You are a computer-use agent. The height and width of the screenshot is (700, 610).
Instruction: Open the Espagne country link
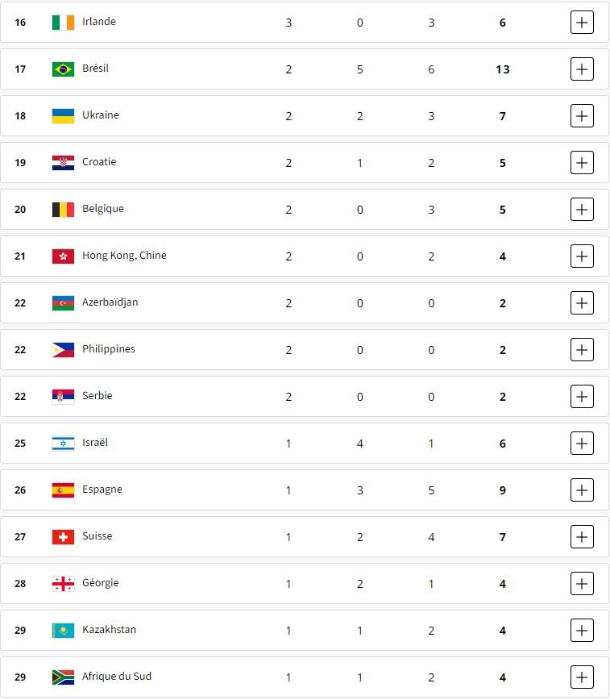(102, 490)
